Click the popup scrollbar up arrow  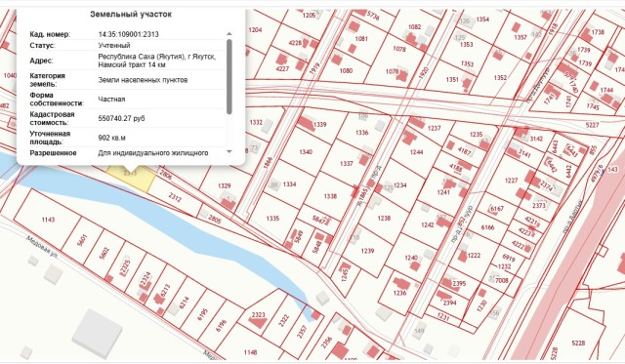(229, 34)
